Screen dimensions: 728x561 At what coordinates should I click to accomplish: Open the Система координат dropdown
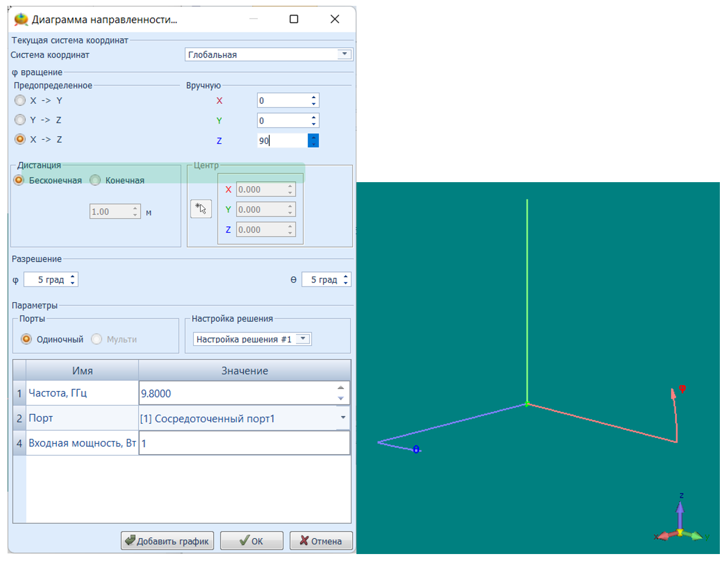(x=344, y=55)
